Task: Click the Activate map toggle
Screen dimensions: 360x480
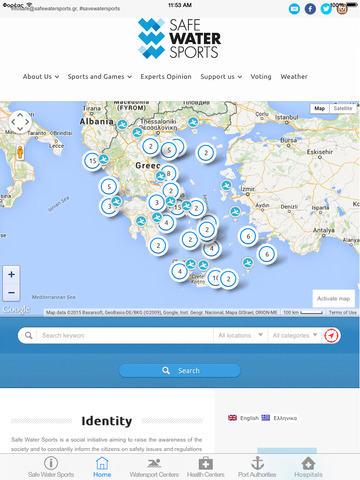Action: 333,298
